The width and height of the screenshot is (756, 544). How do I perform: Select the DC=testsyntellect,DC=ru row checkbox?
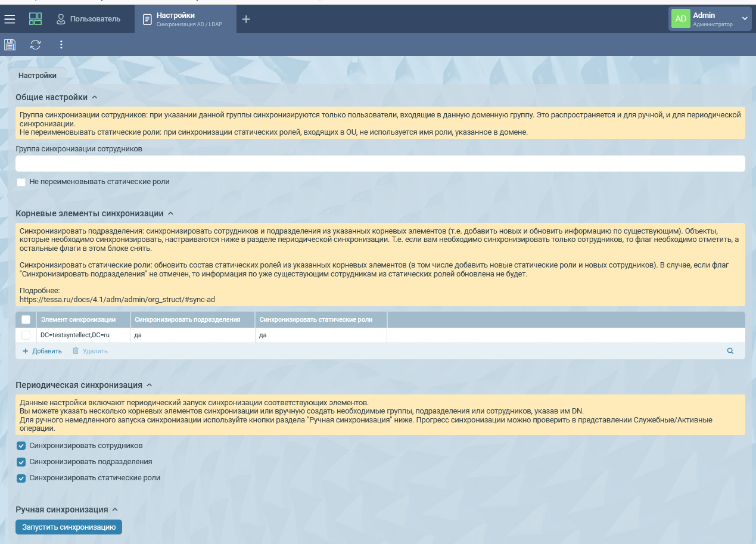26,335
